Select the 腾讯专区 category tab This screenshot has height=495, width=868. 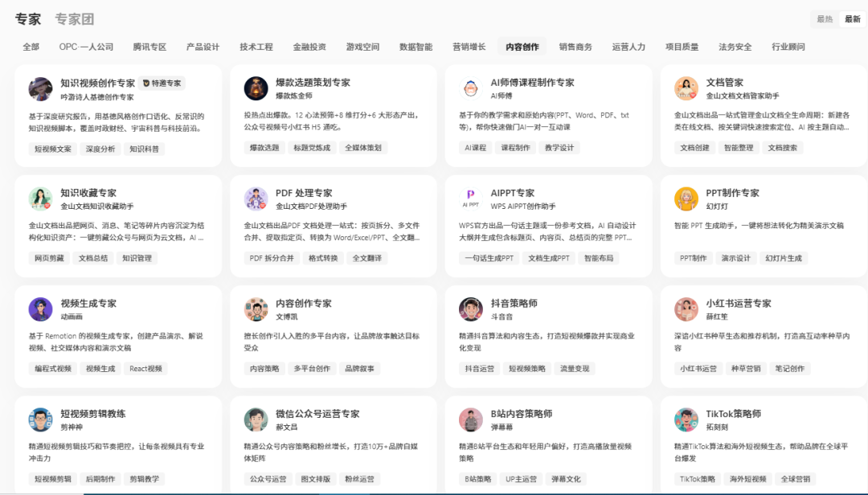149,47
